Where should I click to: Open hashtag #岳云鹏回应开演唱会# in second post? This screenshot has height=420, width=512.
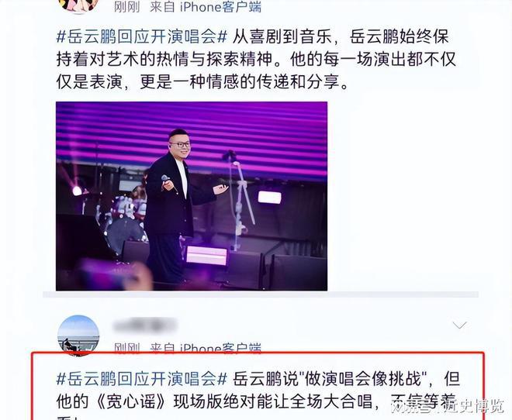(142, 379)
